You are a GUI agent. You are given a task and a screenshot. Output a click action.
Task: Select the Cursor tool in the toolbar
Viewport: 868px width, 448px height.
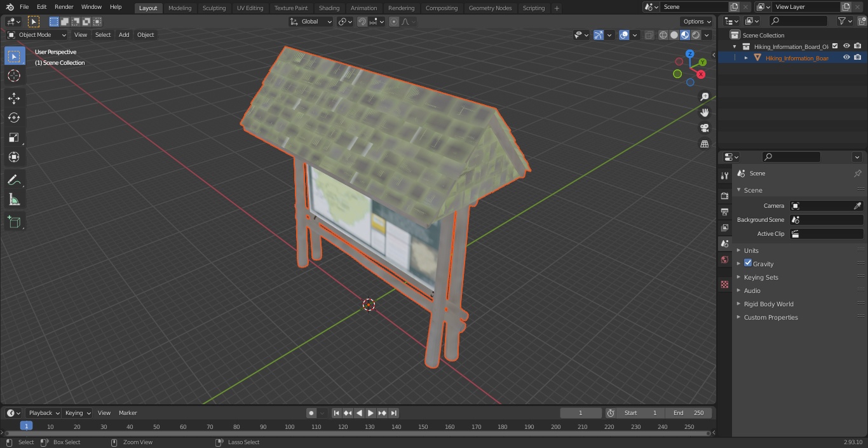click(x=14, y=76)
